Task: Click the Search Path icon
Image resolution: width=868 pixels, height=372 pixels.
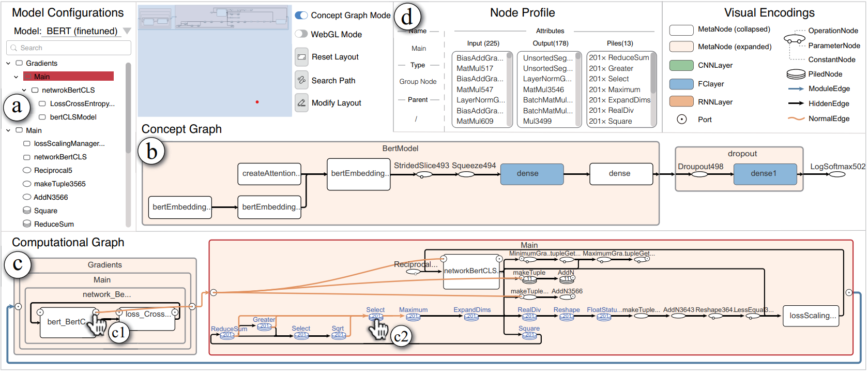Action: (x=301, y=80)
